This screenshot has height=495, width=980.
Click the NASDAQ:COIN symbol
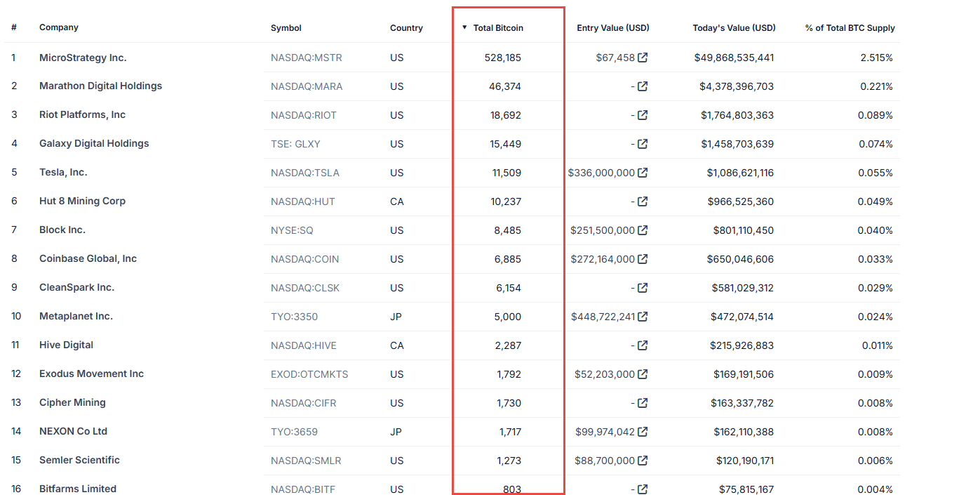click(304, 259)
